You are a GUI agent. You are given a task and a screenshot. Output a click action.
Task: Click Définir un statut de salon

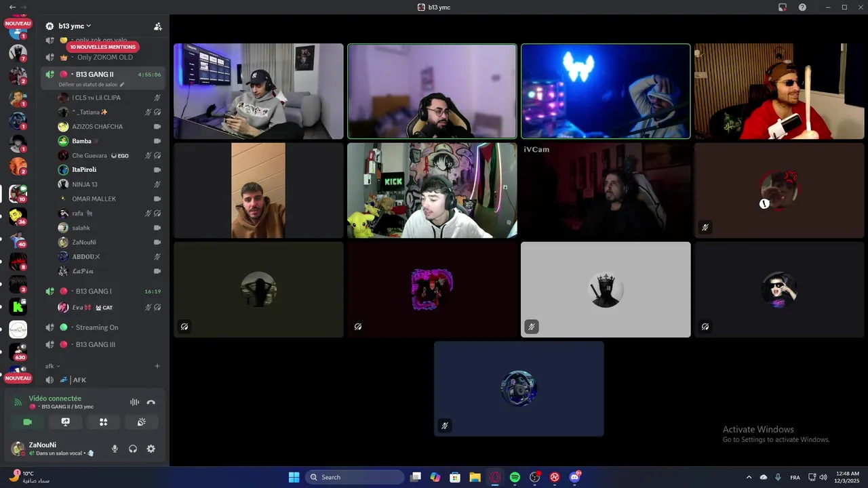(x=92, y=85)
